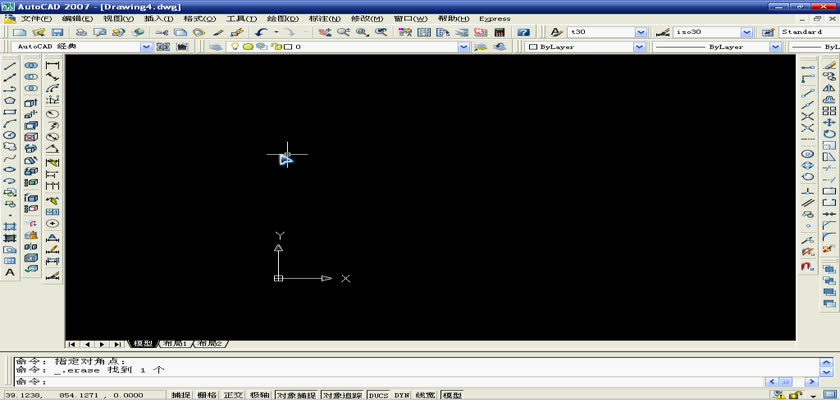This screenshot has width=840, height=400.
Task: Open the 格式(O) menu
Action: (x=200, y=19)
